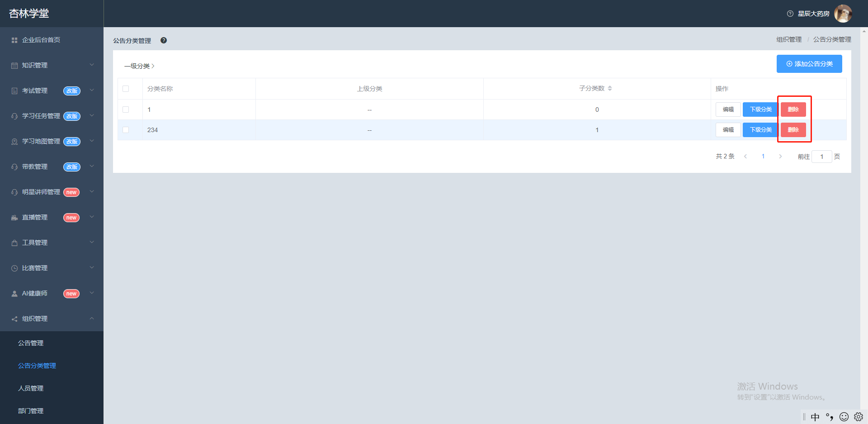Open 人员管理 submenu item
The width and height of the screenshot is (868, 424).
[x=31, y=388]
